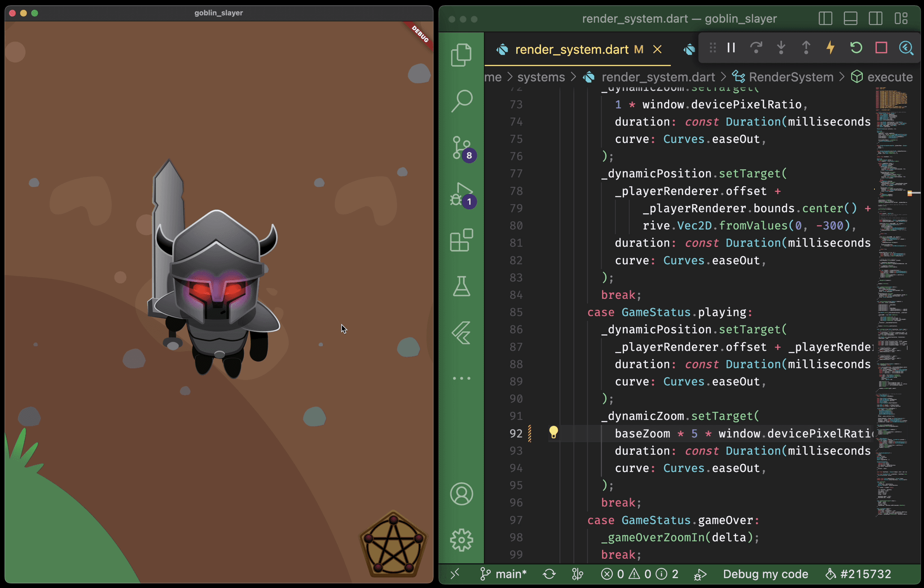Restart the debug session

(855, 48)
